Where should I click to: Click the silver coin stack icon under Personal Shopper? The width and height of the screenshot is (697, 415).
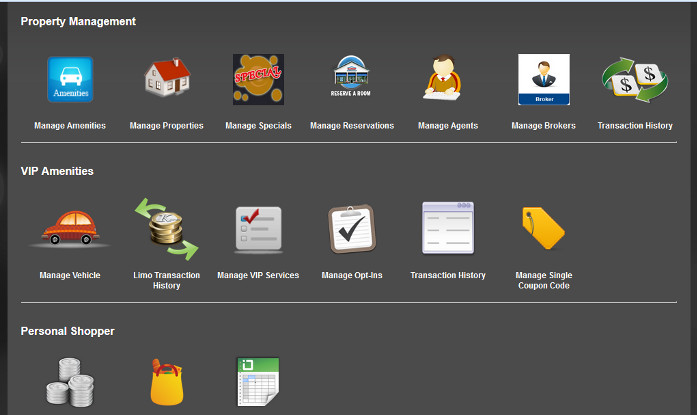[x=70, y=384]
